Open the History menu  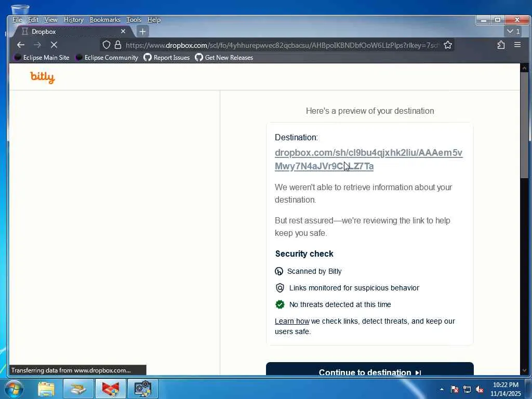coord(74,20)
